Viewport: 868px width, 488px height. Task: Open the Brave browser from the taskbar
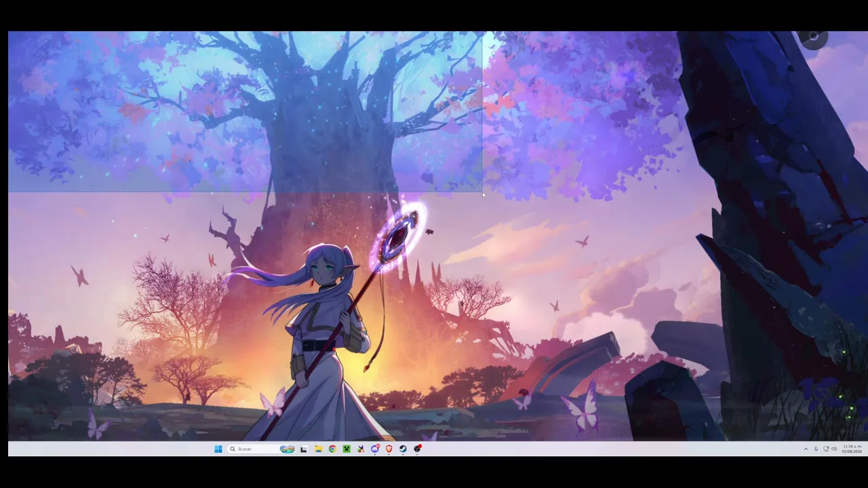389,449
